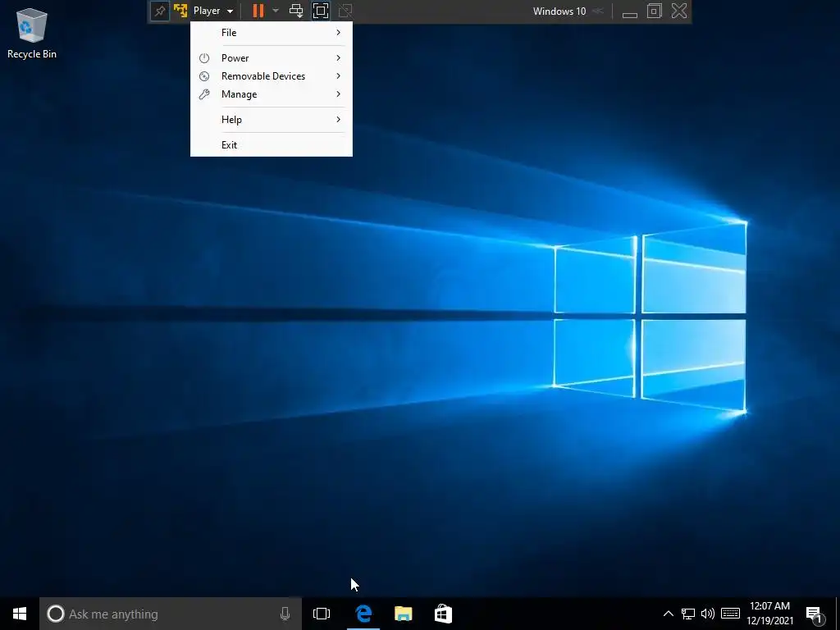Viewport: 840px width, 630px height.
Task: Open the File submenu
Action: pyautogui.click(x=272, y=33)
